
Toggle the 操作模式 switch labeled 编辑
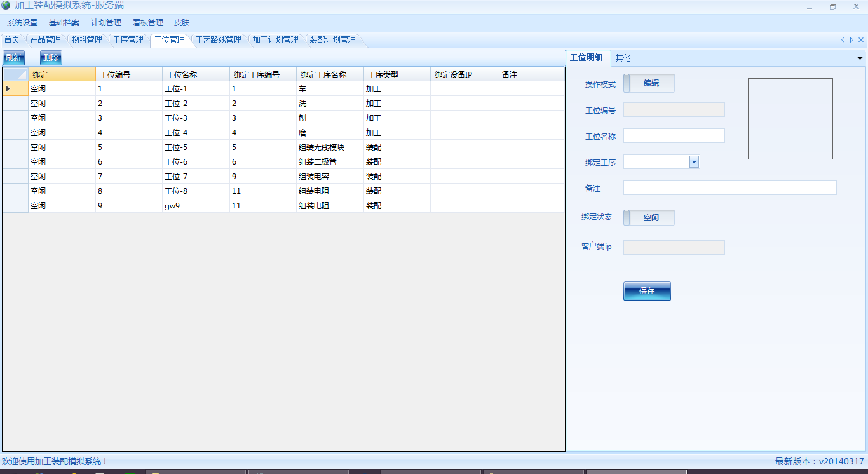pos(649,83)
